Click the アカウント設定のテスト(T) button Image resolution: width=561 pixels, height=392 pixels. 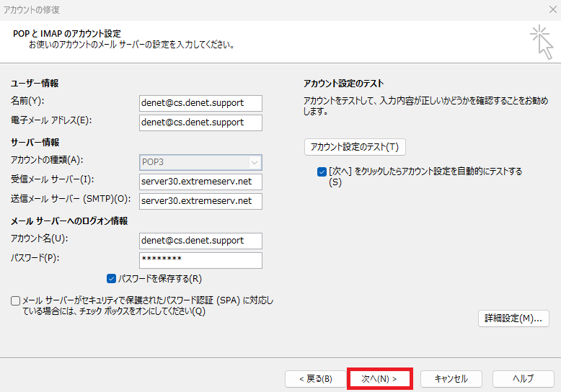click(355, 147)
